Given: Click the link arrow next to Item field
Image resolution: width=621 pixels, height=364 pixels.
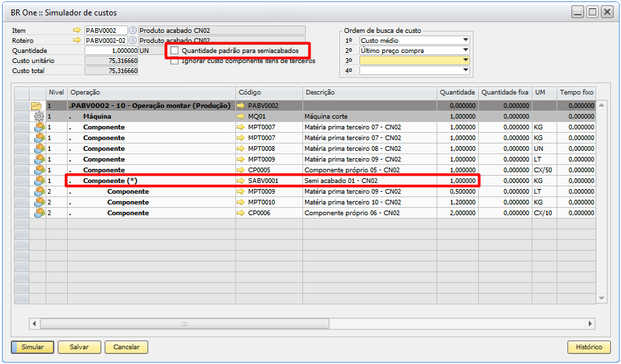Looking at the screenshot, I should [x=76, y=30].
